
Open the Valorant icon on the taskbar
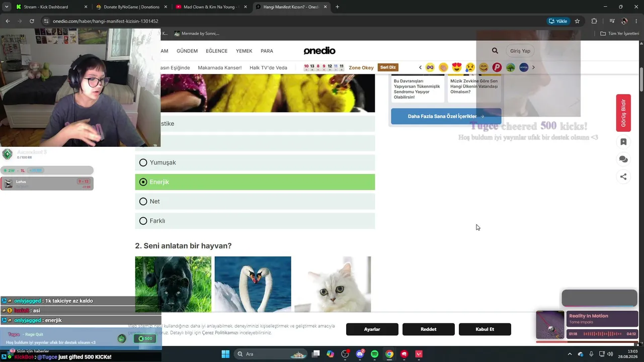pyautogui.click(x=419, y=354)
